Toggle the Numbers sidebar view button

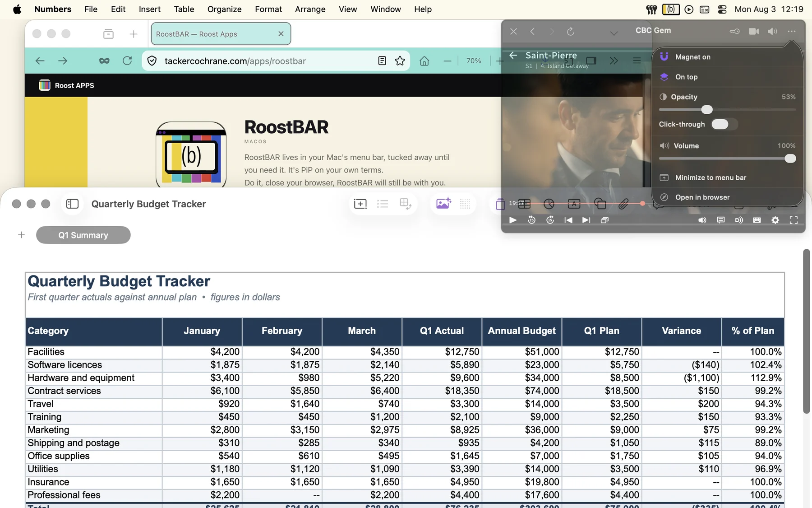point(72,204)
